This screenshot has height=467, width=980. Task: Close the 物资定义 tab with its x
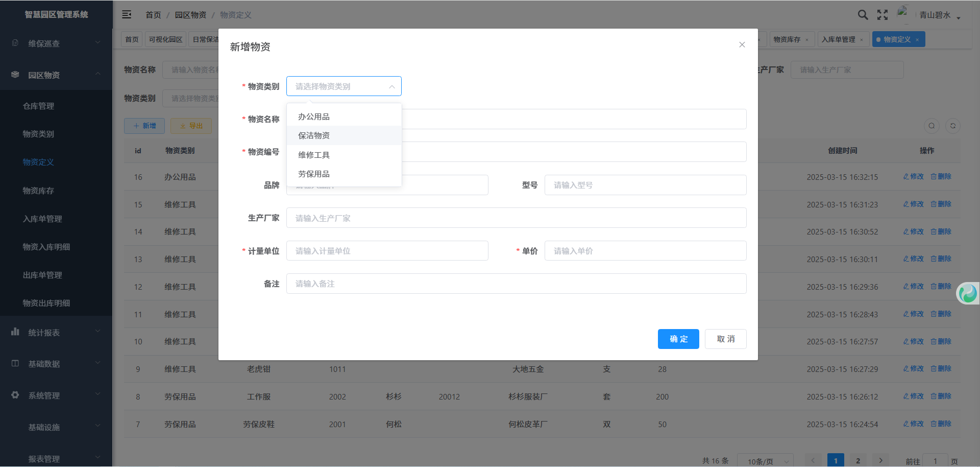(x=917, y=40)
